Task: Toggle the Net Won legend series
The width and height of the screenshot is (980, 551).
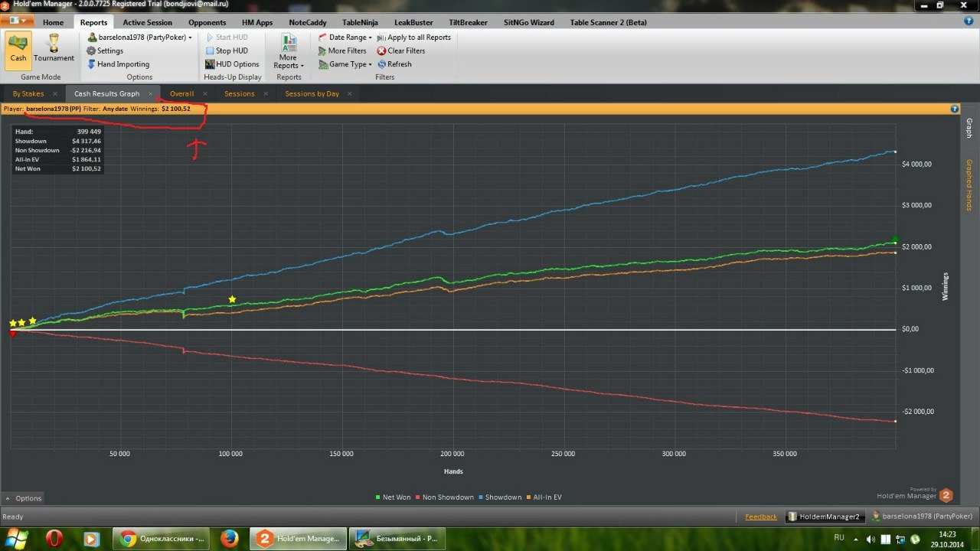Action: tap(393, 497)
